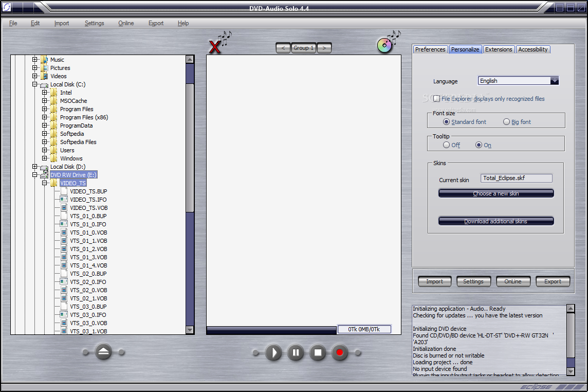Click the Current skin text field

pyautogui.click(x=517, y=178)
